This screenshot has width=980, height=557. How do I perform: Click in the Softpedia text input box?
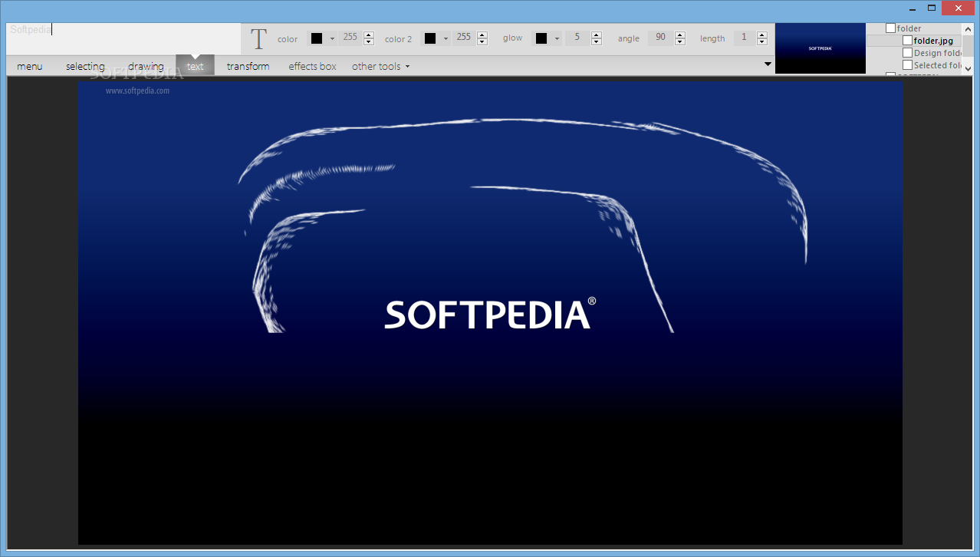click(124, 39)
